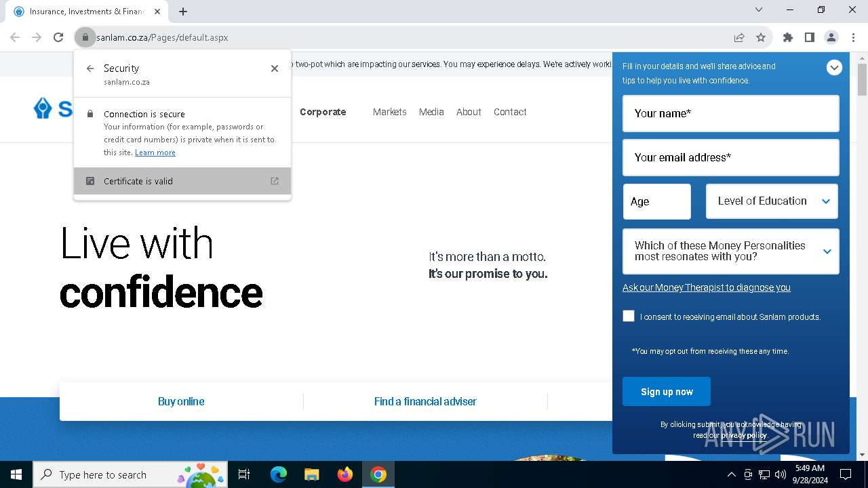Click the lock icon in address bar
The width and height of the screenshot is (868, 488).
tap(85, 37)
